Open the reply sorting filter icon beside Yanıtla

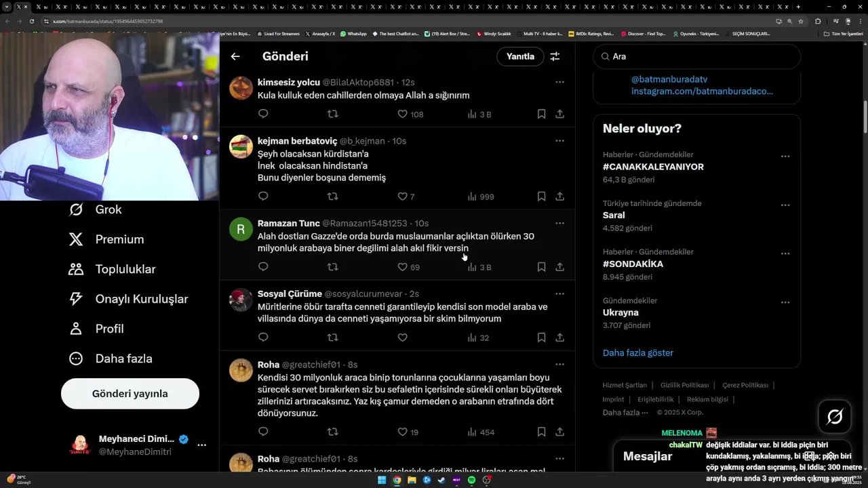pyautogui.click(x=555, y=56)
